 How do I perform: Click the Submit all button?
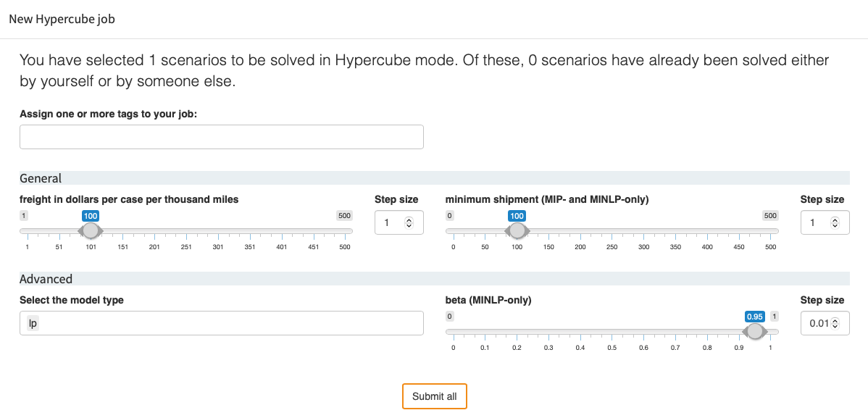click(x=434, y=396)
